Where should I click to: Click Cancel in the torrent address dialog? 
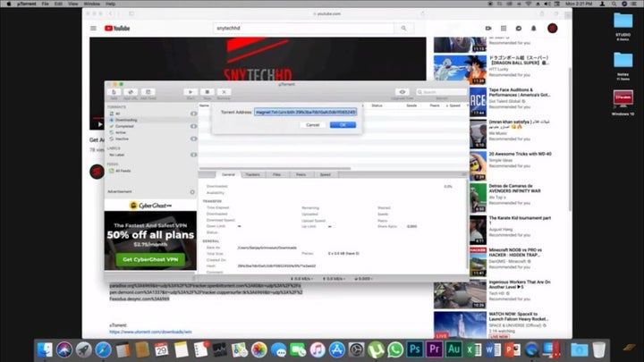click(x=312, y=125)
